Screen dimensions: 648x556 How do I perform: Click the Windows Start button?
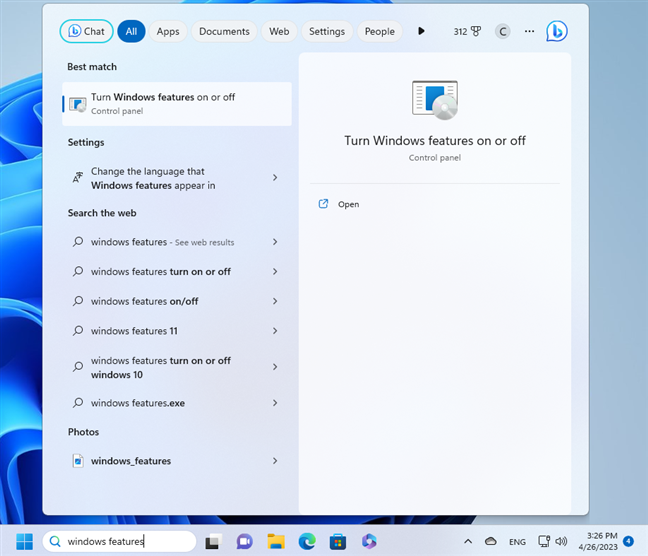coord(23,541)
